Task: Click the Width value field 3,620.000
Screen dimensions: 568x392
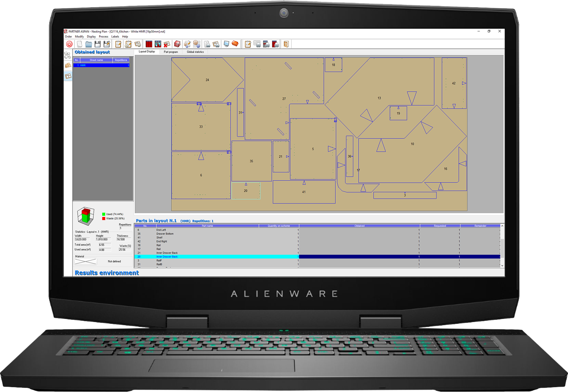Action: (82, 240)
